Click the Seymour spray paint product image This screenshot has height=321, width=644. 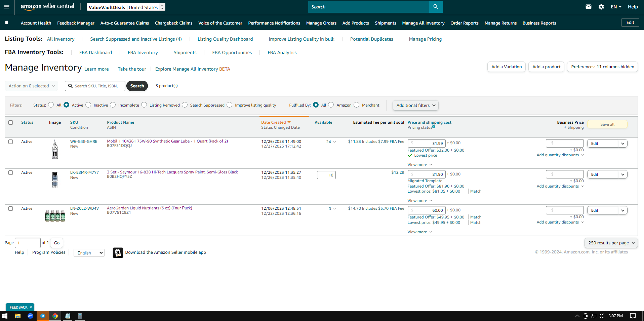pyautogui.click(x=55, y=180)
